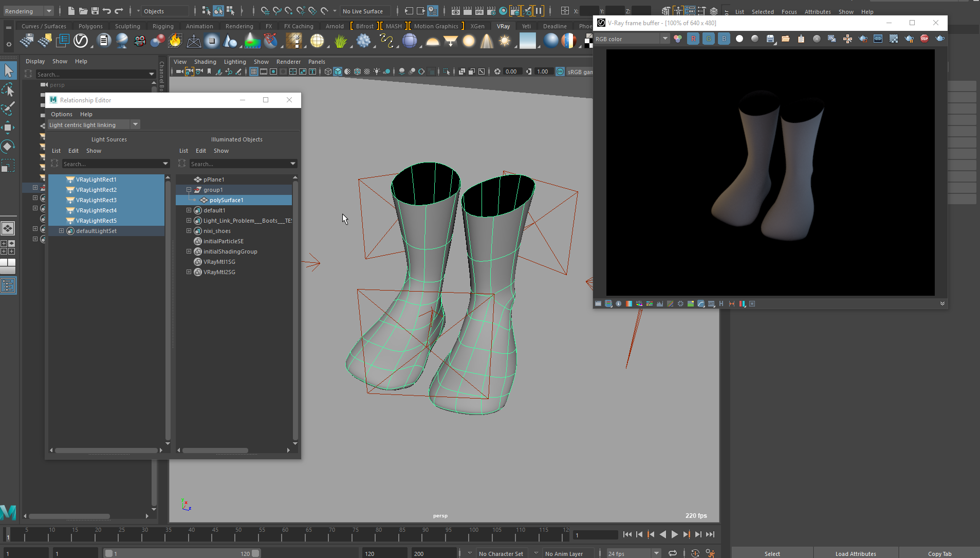Save the rendered image from V-Ray frame buffer

770,39
